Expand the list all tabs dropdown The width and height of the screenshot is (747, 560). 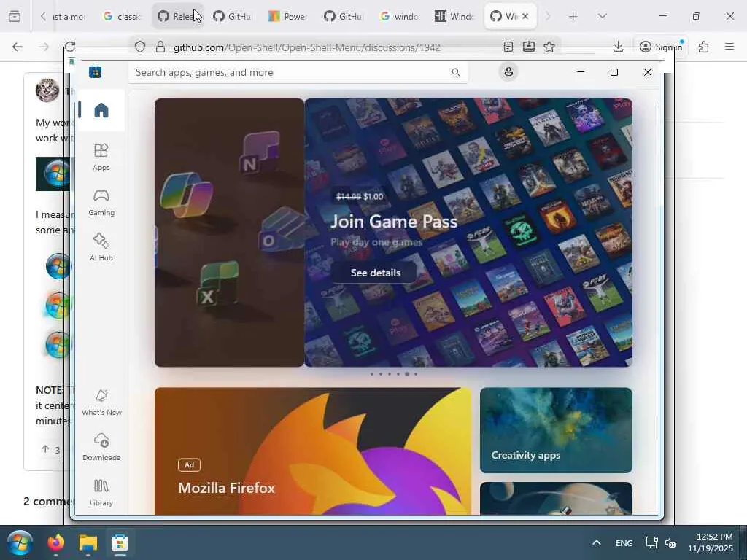[602, 16]
